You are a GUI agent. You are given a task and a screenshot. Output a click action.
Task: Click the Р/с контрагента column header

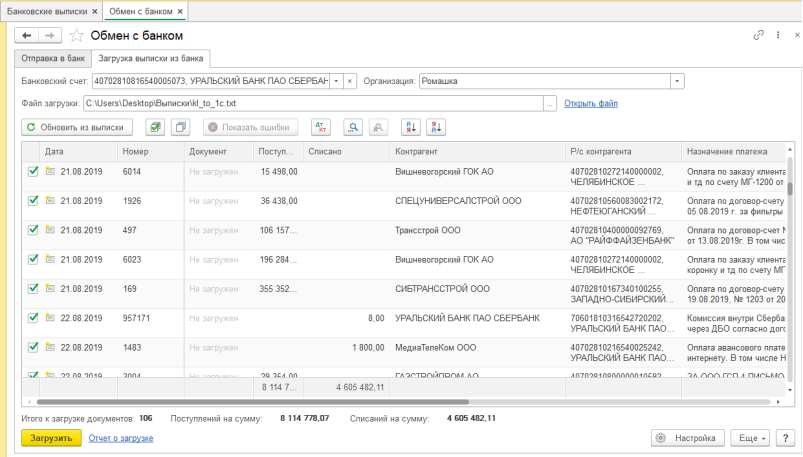click(623, 152)
